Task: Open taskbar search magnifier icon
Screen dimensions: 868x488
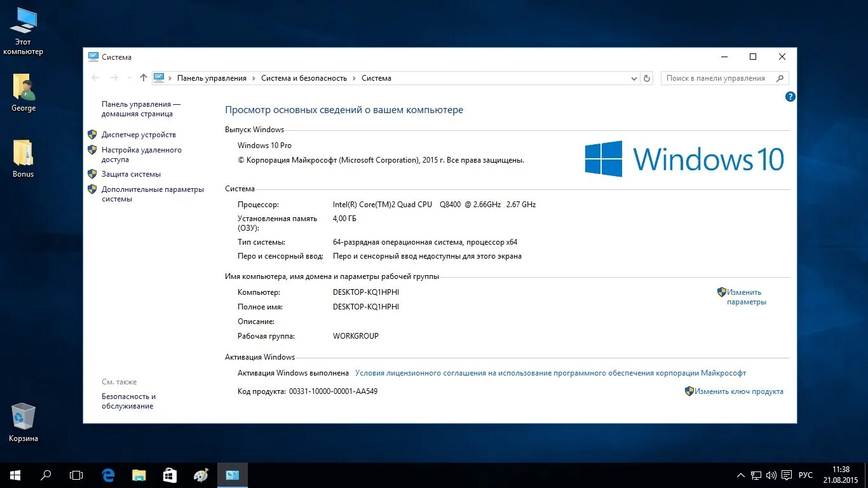Action: [46, 475]
